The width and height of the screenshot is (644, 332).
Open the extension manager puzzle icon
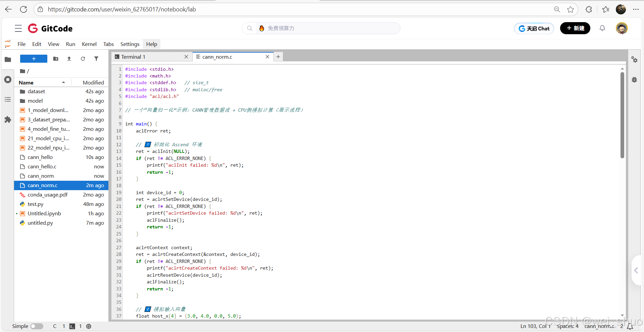(x=8, y=119)
